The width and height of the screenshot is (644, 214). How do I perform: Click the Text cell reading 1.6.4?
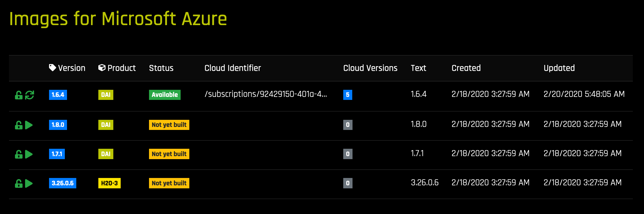pos(419,94)
